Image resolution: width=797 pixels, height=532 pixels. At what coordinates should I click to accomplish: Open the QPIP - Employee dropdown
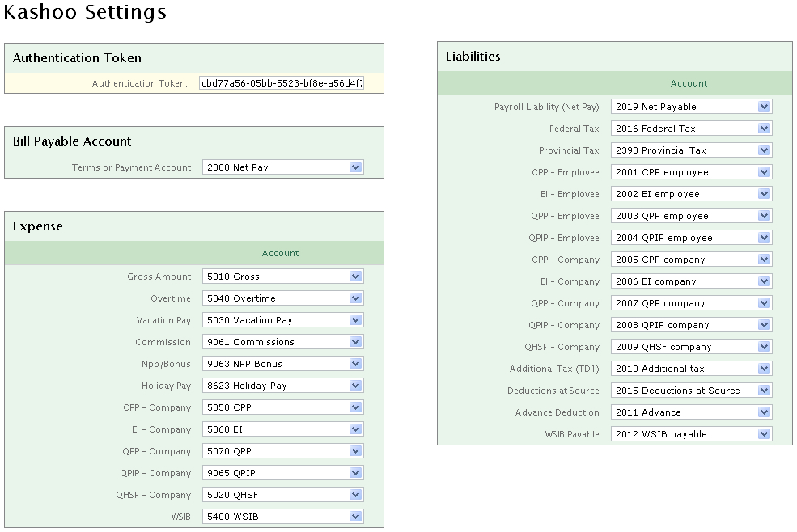(691, 238)
